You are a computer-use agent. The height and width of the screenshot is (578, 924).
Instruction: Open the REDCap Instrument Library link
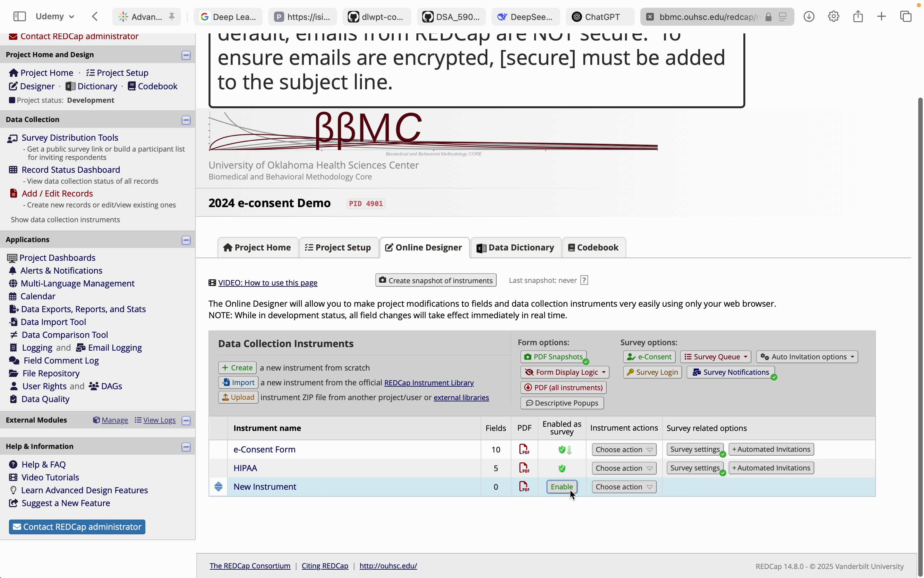click(x=429, y=383)
